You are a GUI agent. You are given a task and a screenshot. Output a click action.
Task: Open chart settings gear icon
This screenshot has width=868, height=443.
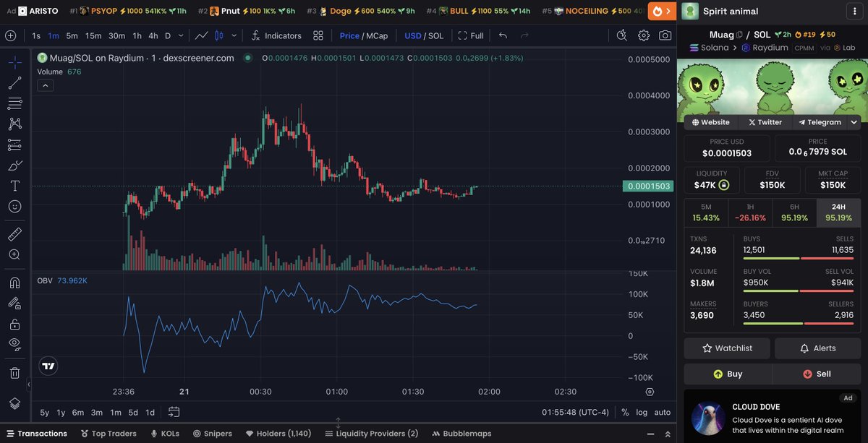click(x=644, y=35)
